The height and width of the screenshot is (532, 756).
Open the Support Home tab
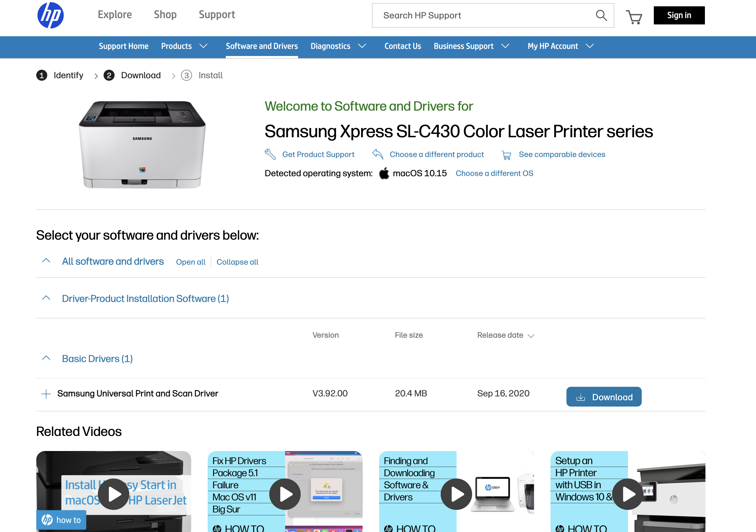click(x=123, y=46)
